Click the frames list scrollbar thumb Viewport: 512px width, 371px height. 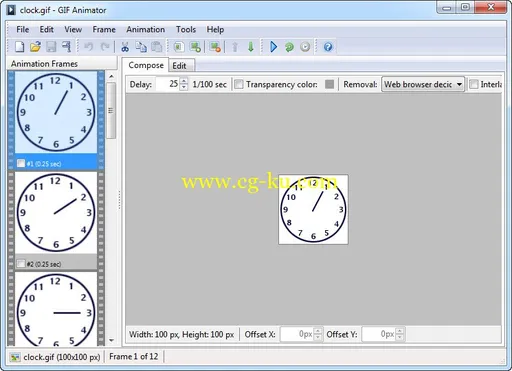click(111, 110)
